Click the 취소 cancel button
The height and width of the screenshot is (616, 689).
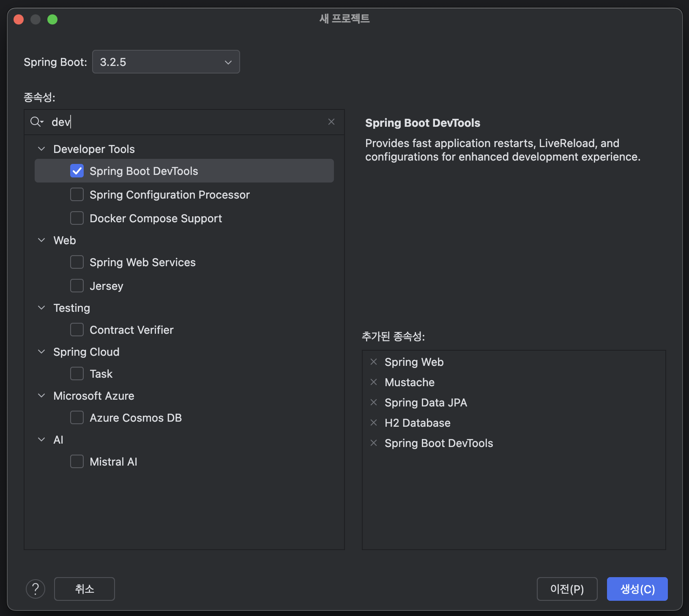coord(85,589)
